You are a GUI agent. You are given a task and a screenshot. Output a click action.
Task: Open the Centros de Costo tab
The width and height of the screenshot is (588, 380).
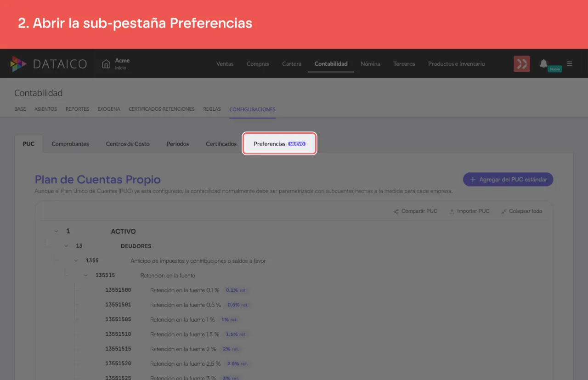(128, 144)
